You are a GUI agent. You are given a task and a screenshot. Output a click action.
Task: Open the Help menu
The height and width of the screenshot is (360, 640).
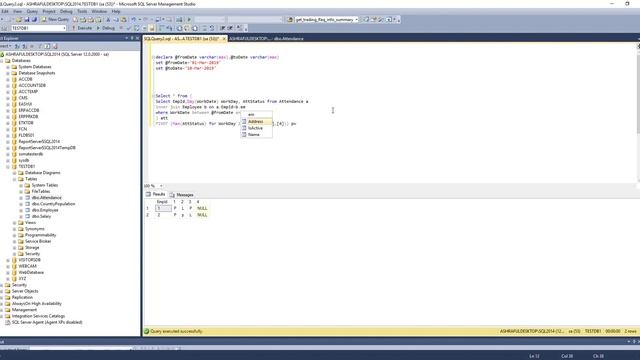click(x=116, y=11)
